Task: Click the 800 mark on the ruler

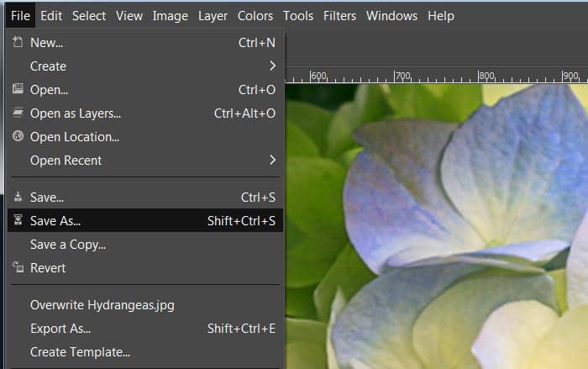Action: coord(486,76)
